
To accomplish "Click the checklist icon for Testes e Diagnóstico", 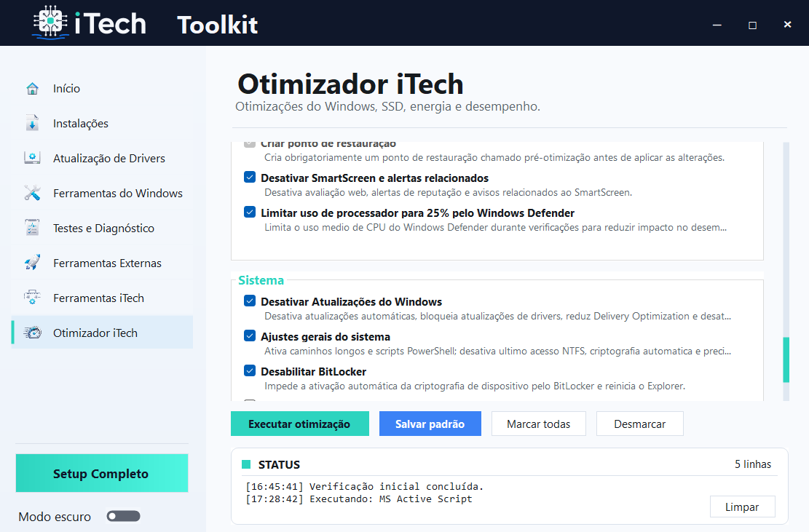I will 32,228.
